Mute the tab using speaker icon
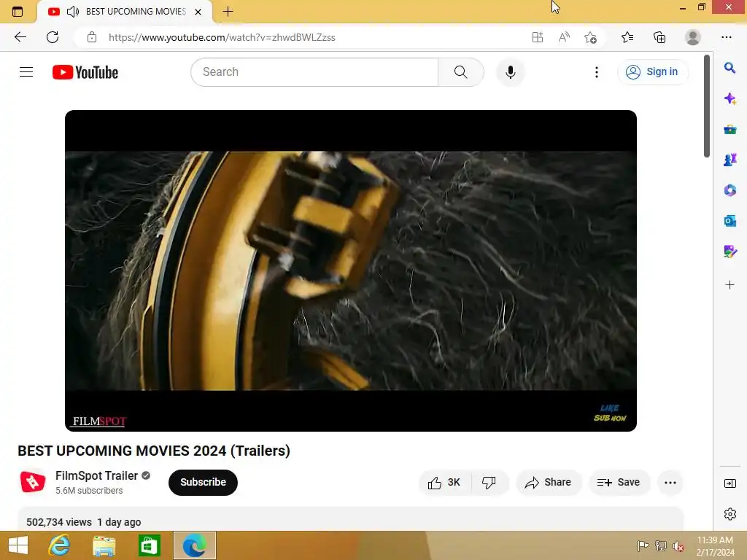 point(72,12)
